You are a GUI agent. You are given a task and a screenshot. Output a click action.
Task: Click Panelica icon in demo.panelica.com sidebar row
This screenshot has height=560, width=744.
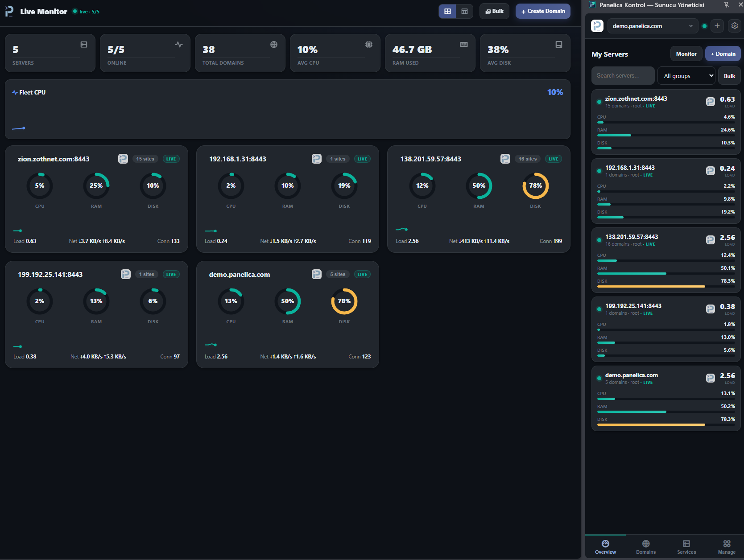[x=711, y=378]
